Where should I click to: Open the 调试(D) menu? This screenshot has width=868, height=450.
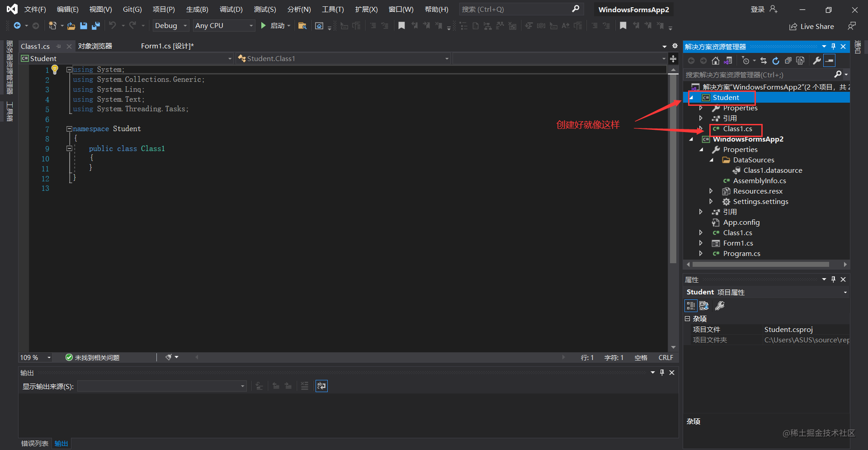pos(231,9)
